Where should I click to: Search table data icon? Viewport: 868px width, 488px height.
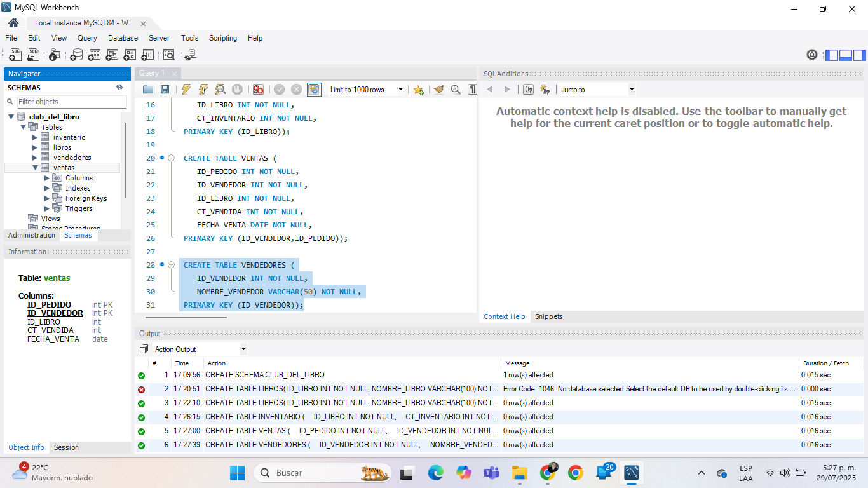169,55
